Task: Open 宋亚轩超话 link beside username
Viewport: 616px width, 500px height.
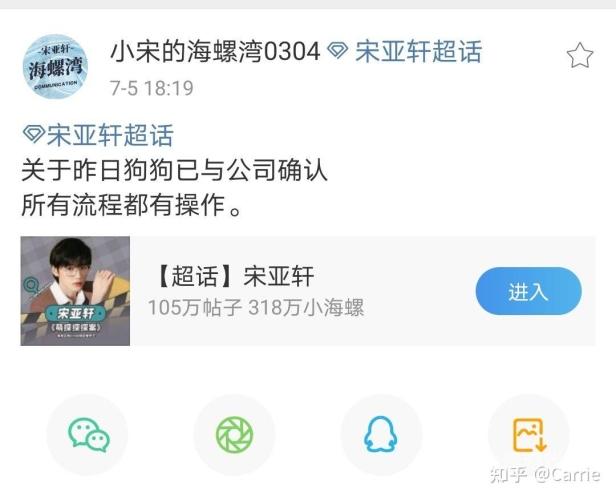Action: tap(418, 52)
